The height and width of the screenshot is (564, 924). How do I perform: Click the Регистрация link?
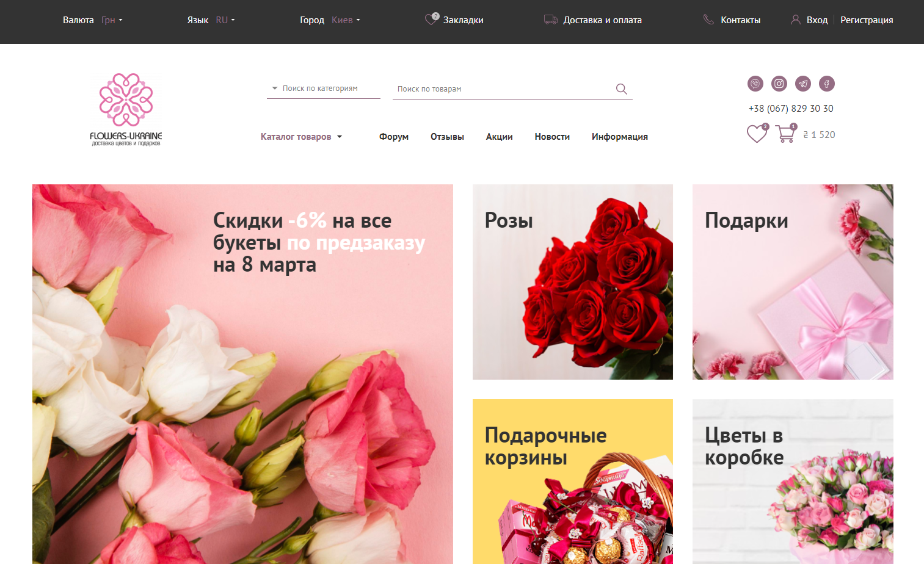pyautogui.click(x=867, y=20)
